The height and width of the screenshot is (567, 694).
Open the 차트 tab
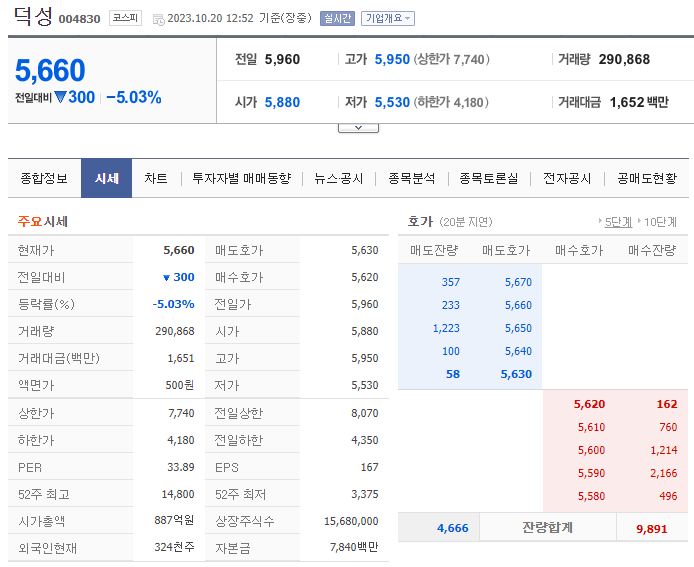[155, 178]
